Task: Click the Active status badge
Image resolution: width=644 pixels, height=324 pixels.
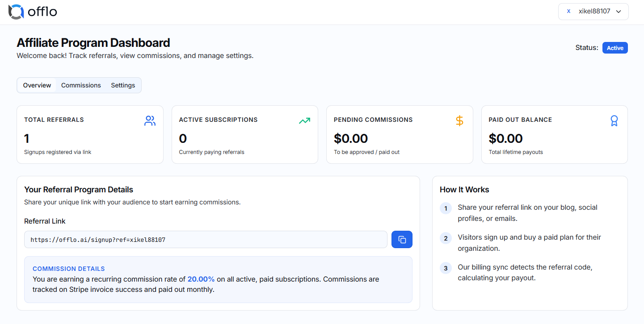Action: [x=615, y=48]
